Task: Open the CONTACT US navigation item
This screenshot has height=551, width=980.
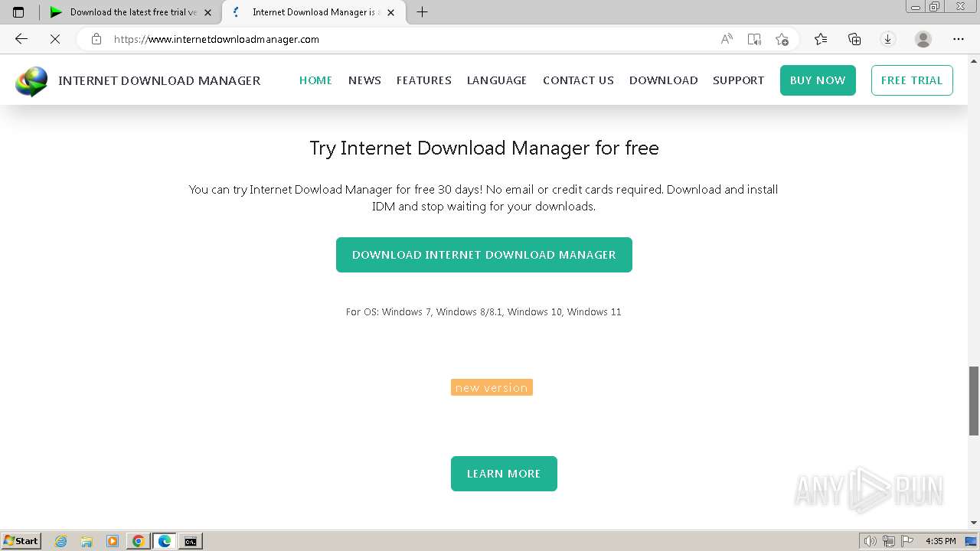Action: [578, 80]
